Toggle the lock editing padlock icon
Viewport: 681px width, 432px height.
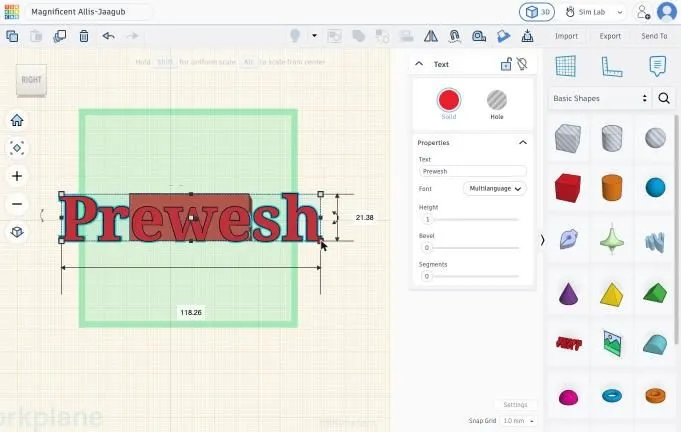(x=506, y=64)
